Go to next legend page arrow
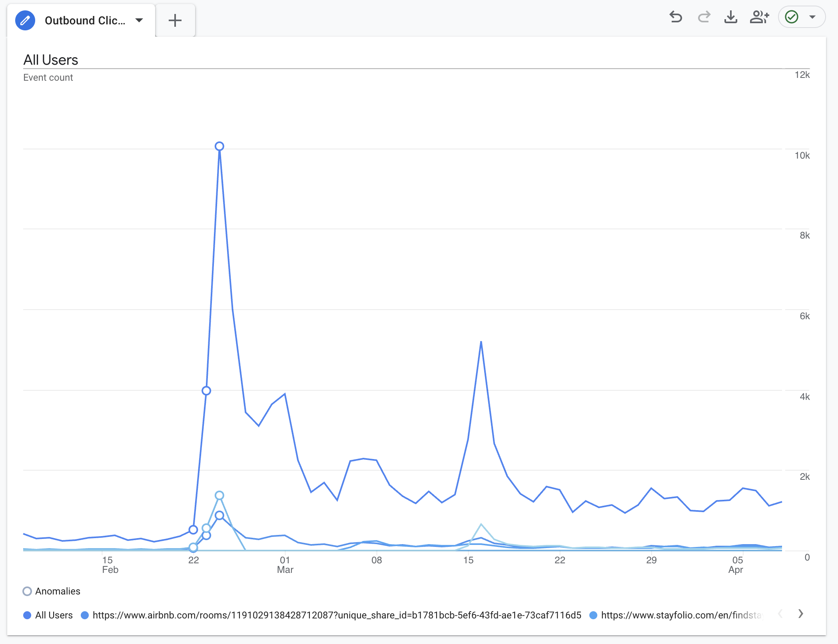 click(800, 614)
